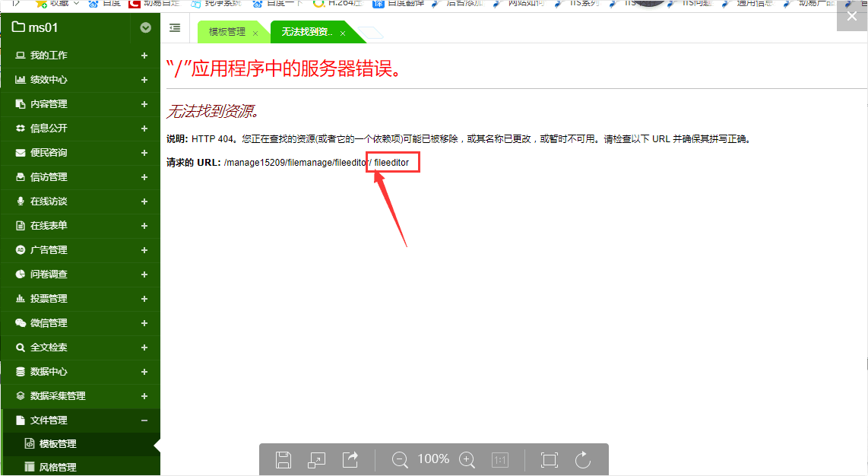Click the save icon in image viewer toolbar
The width and height of the screenshot is (868, 476).
pyautogui.click(x=284, y=459)
